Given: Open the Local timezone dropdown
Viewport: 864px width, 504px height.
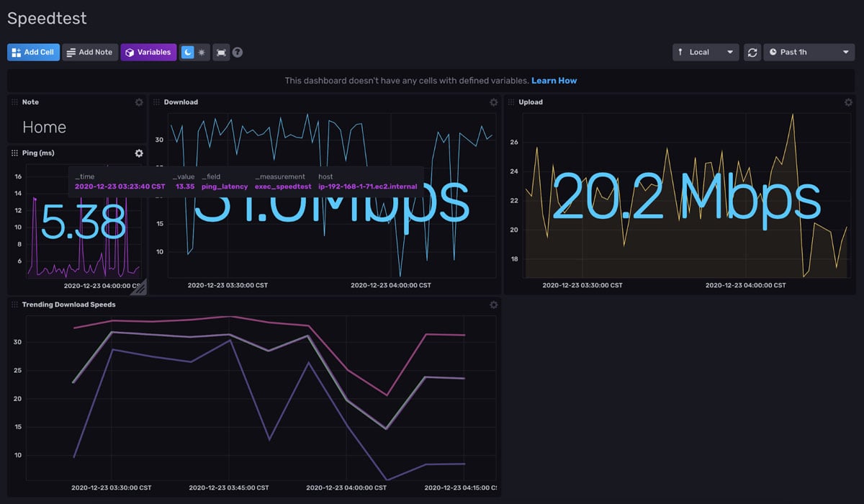Looking at the screenshot, I should click(706, 52).
